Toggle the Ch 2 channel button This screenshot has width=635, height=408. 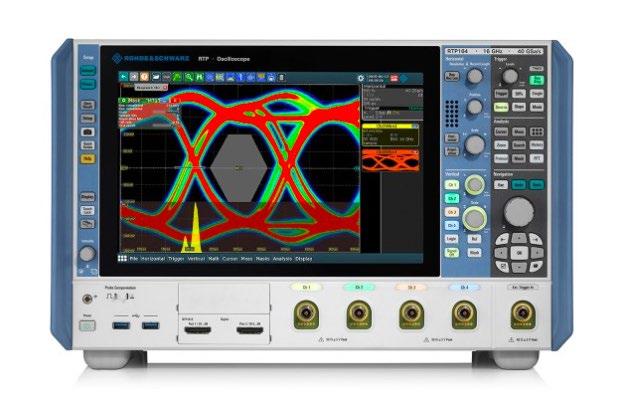pos(452,198)
